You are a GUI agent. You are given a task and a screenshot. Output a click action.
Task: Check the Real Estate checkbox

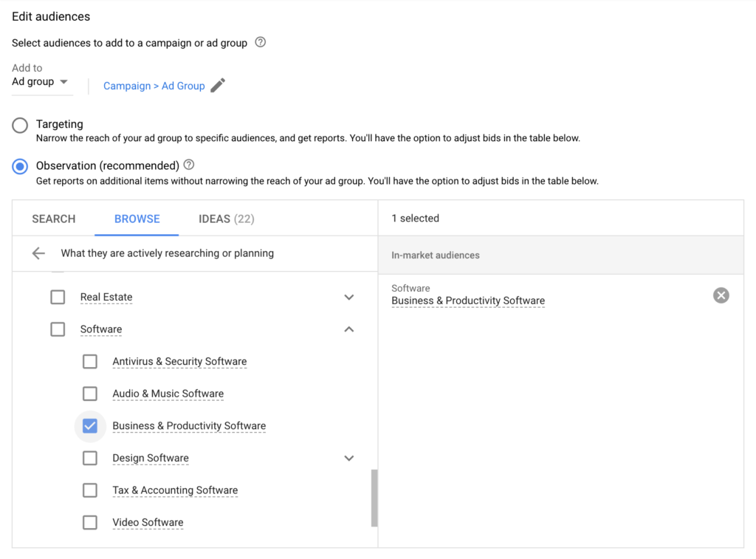coord(58,297)
